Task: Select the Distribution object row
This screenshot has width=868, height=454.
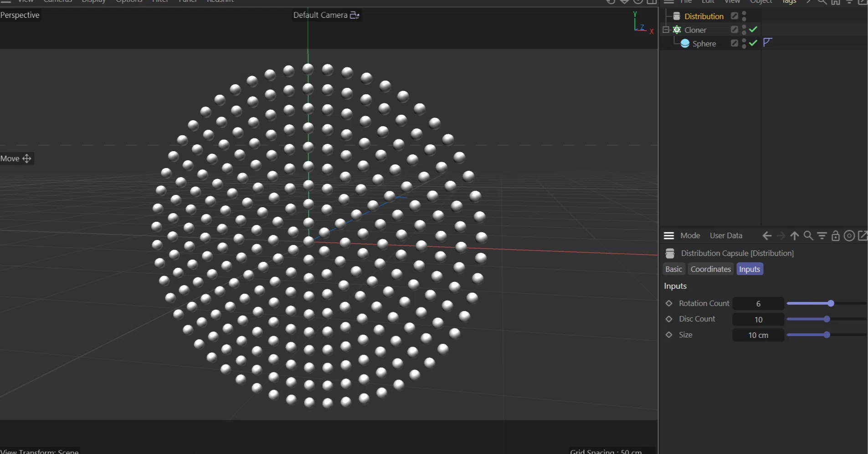Action: [704, 16]
